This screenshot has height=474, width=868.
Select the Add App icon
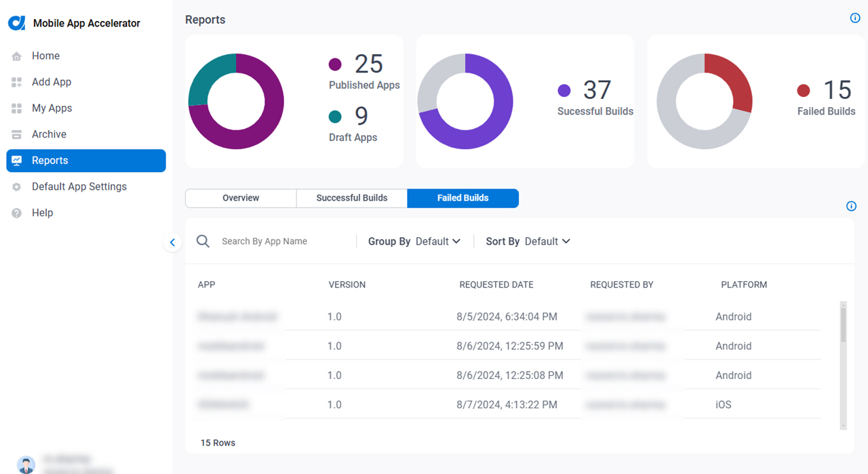pos(17,82)
